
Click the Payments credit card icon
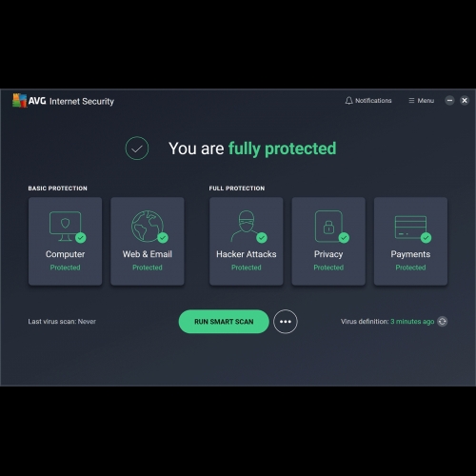pos(410,227)
